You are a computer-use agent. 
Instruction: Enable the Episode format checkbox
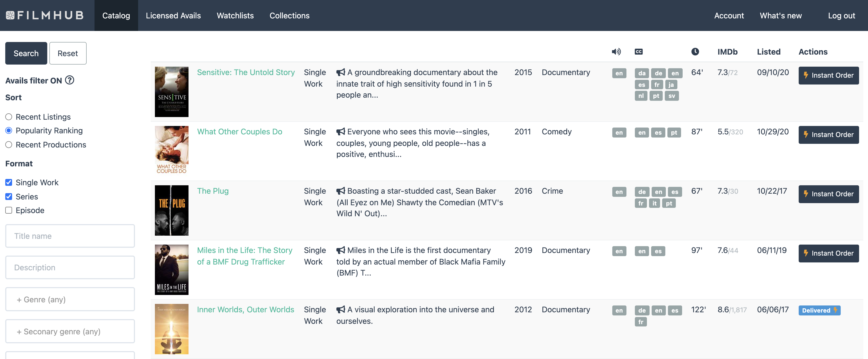point(9,210)
